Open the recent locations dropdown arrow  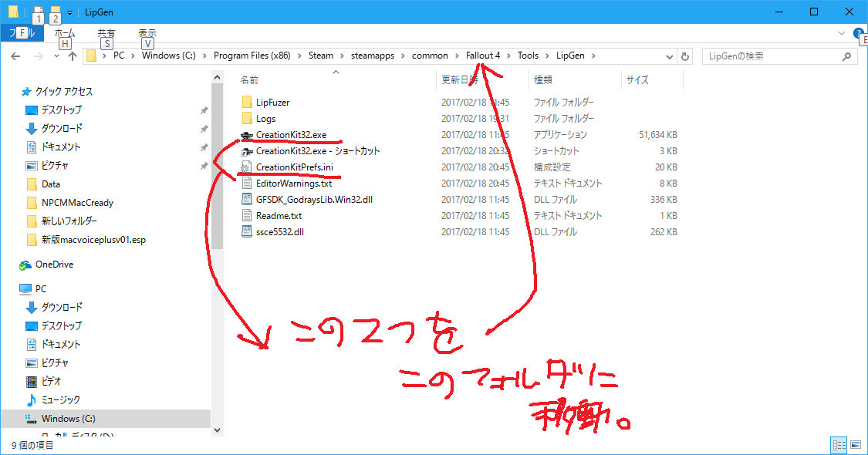point(56,56)
